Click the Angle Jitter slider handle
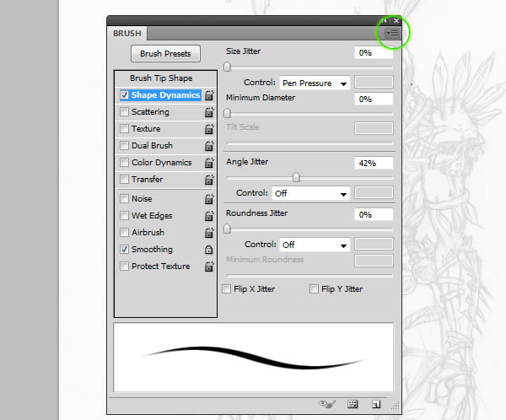 [296, 177]
